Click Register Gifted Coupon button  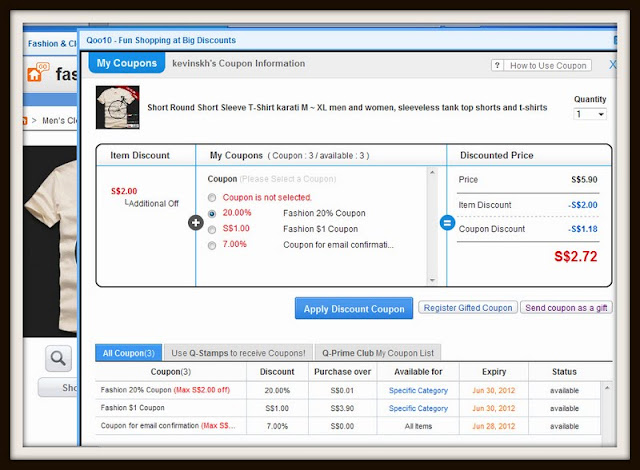tap(468, 308)
